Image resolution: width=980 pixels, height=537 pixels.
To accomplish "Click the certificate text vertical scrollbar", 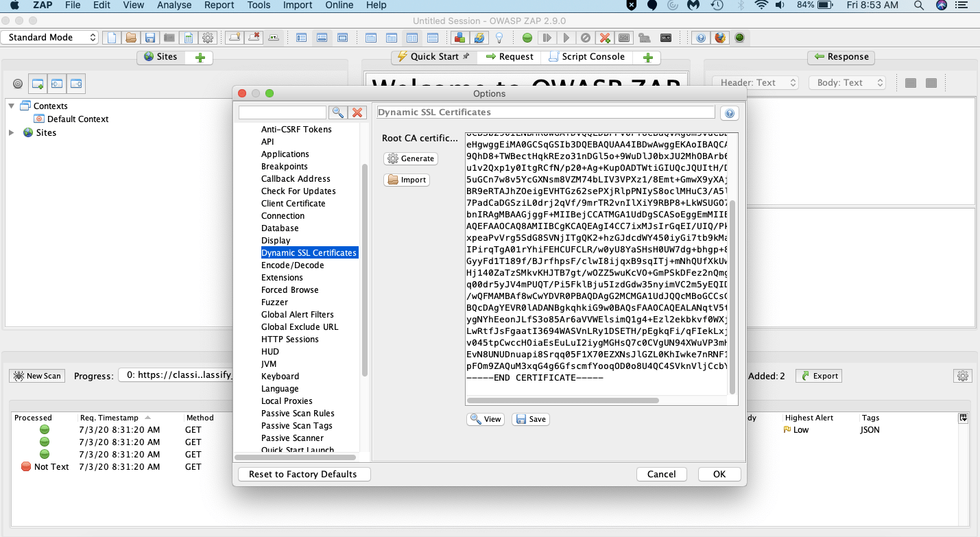I will [x=732, y=297].
